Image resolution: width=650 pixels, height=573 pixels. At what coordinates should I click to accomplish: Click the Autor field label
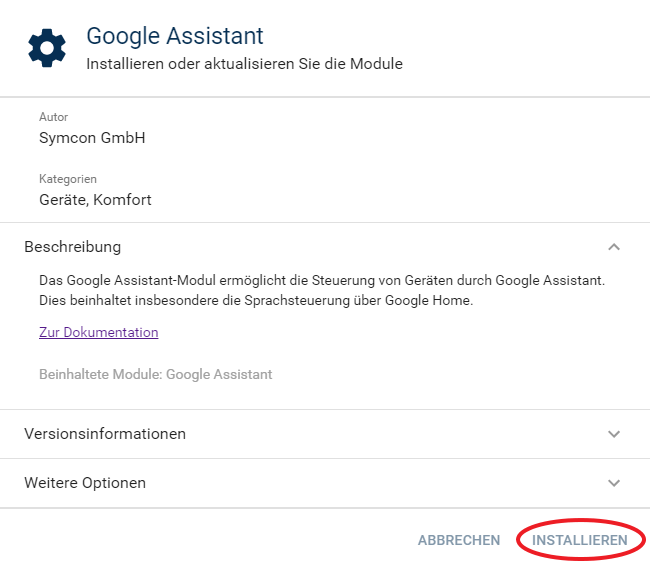pyautogui.click(x=53, y=118)
